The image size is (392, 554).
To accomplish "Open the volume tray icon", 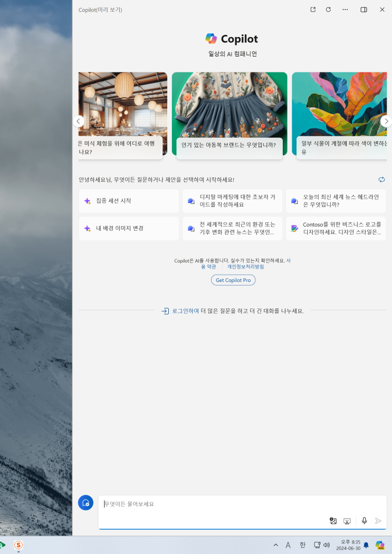I will pyautogui.click(x=327, y=545).
